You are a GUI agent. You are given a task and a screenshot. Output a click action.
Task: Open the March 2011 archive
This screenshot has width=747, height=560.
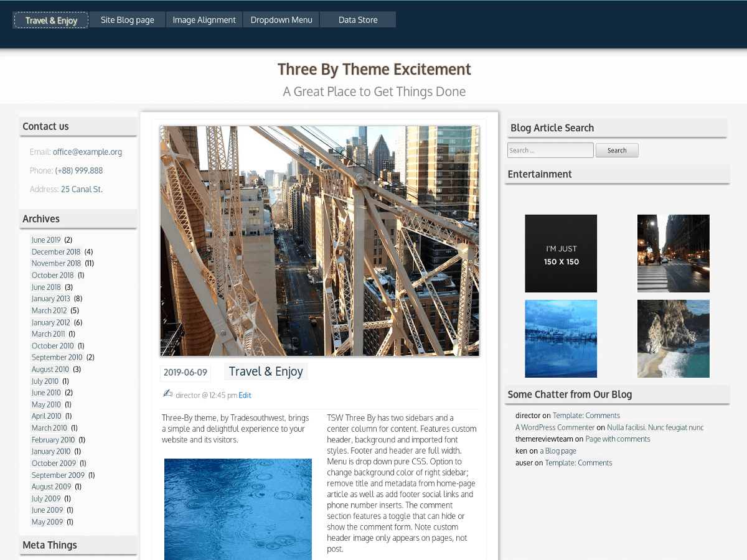click(49, 334)
